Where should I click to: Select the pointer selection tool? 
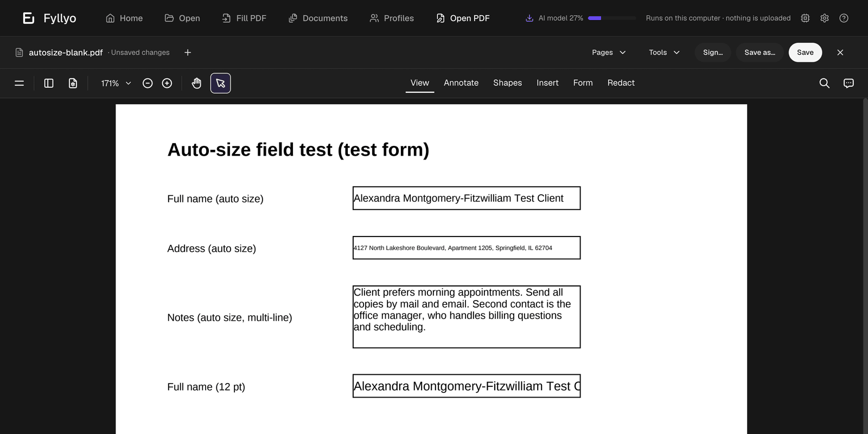point(220,83)
